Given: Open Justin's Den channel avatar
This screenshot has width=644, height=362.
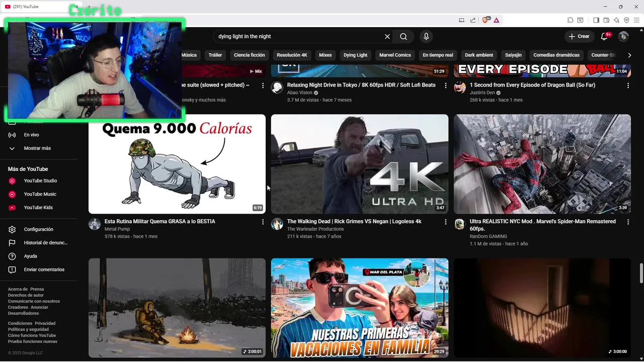Looking at the screenshot, I should 460,87.
